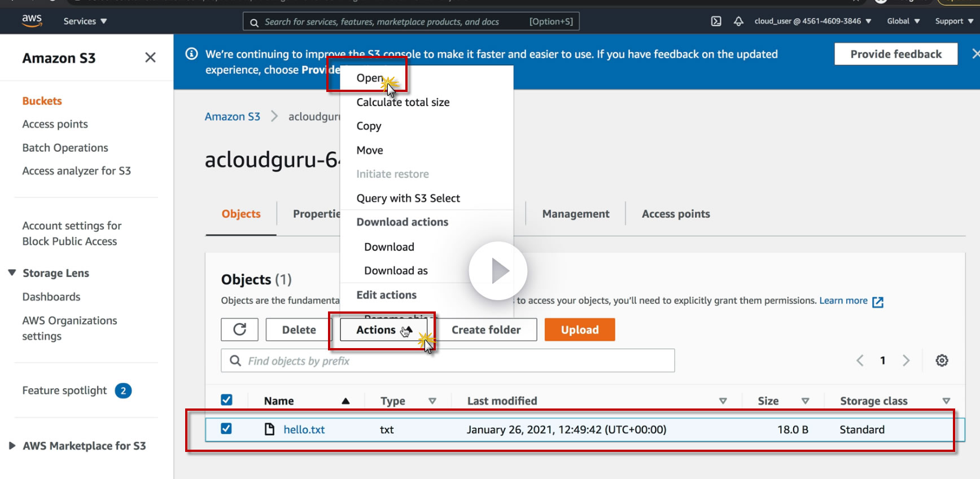This screenshot has width=980, height=479.
Task: Click the Feature spotlight count badge
Action: pyautogui.click(x=123, y=390)
